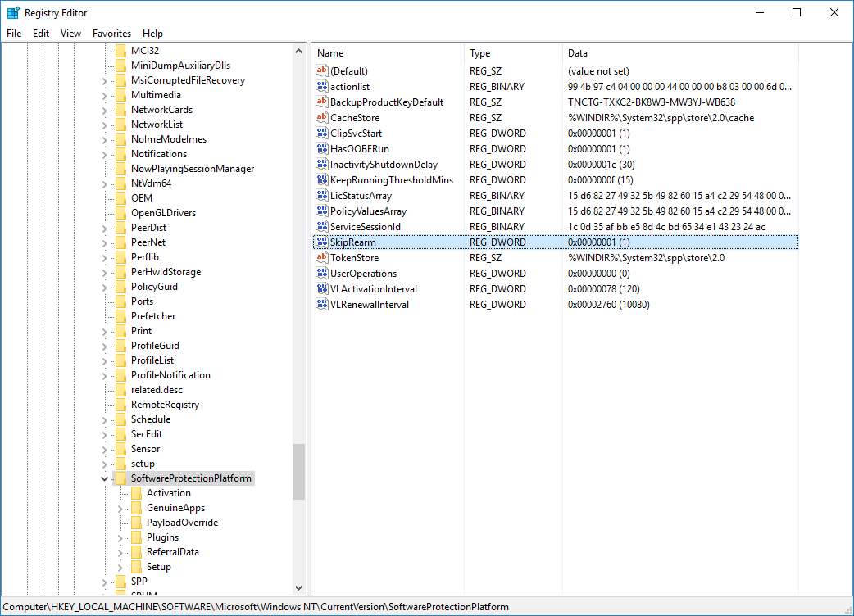Click the folder icon for ReferralData key
The width and height of the screenshot is (854, 616).
pos(137,552)
